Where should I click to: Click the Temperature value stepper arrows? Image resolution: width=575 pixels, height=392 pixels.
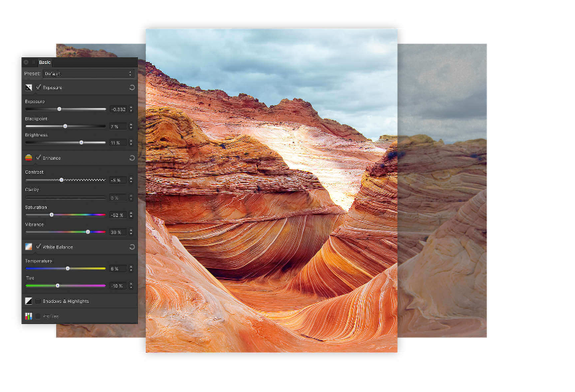(x=131, y=268)
